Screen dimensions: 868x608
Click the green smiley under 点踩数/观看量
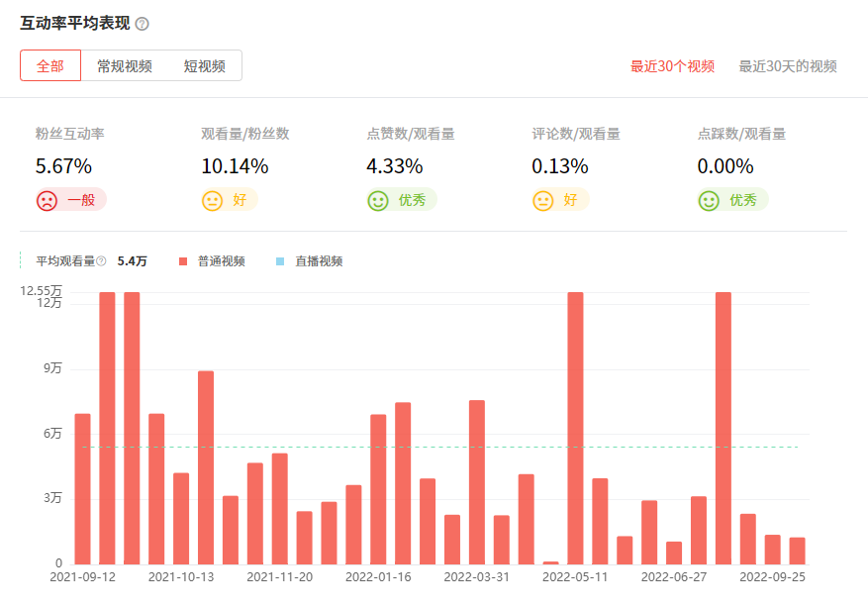(x=709, y=200)
